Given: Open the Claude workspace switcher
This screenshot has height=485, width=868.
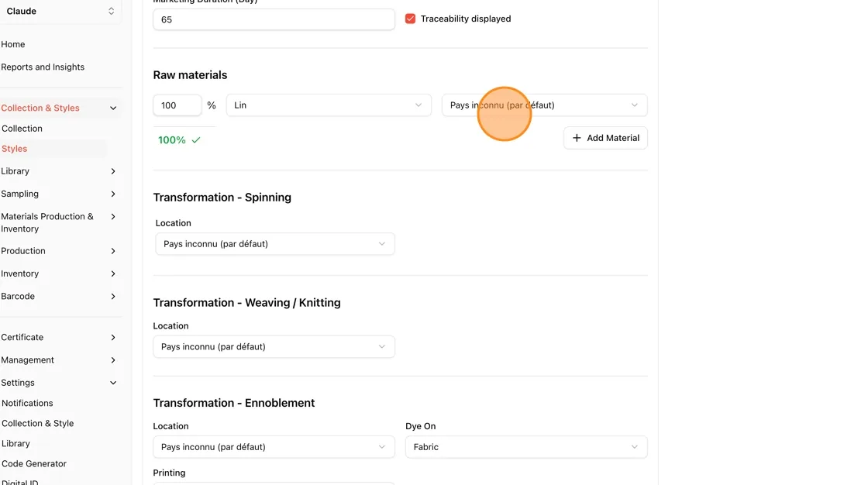Looking at the screenshot, I should tap(60, 11).
